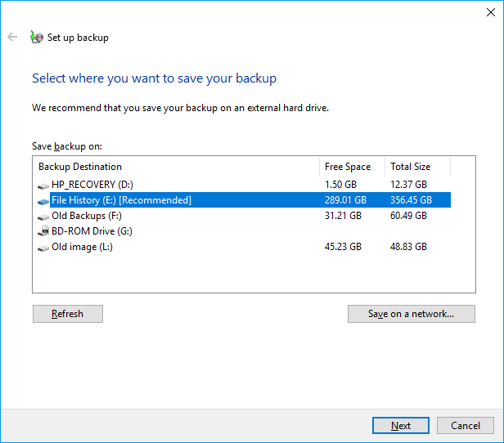Click the back arrow icon
This screenshot has width=504, height=443.
click(x=12, y=37)
